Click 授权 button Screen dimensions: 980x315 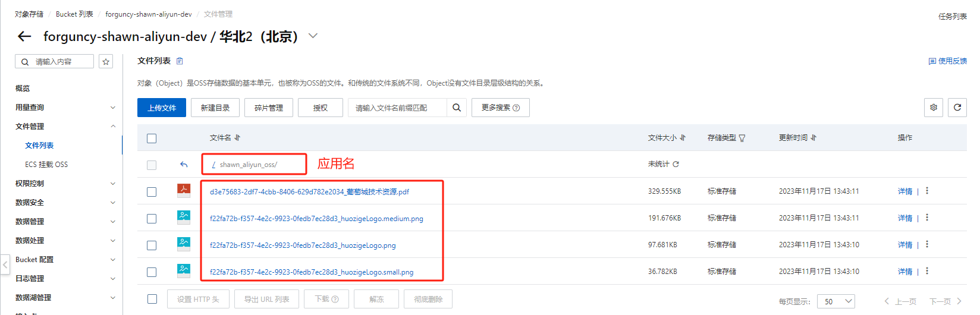(x=321, y=108)
